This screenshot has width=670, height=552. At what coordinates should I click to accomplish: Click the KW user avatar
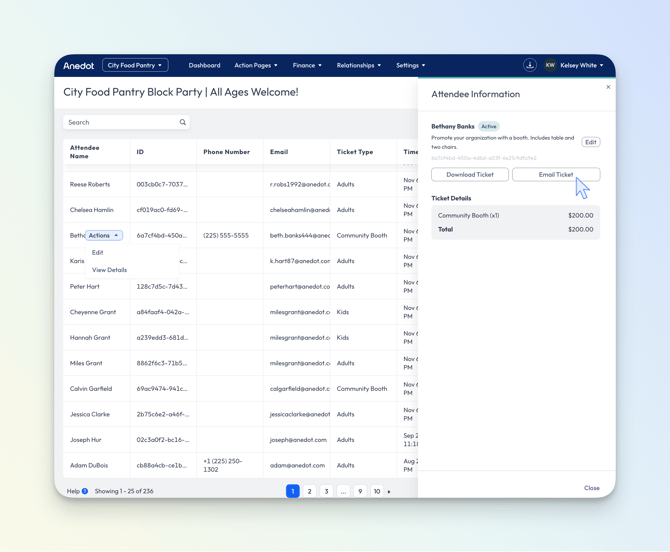[x=550, y=65]
